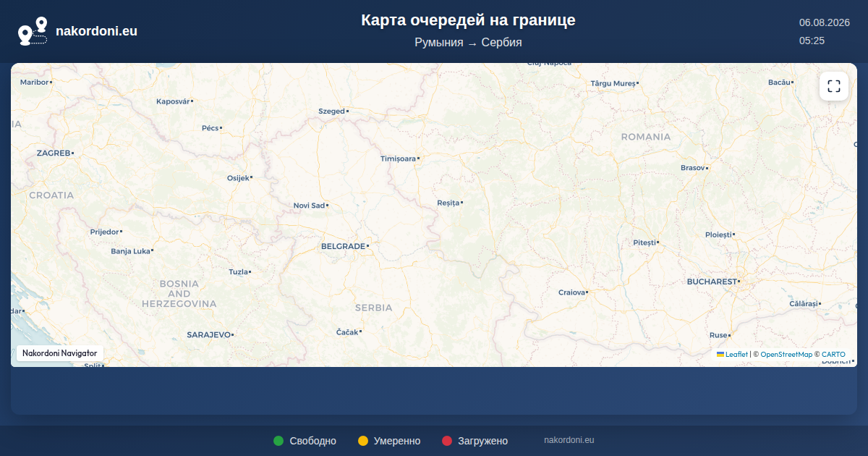Click Osijek city label
This screenshot has height=456, width=868.
coord(238,178)
